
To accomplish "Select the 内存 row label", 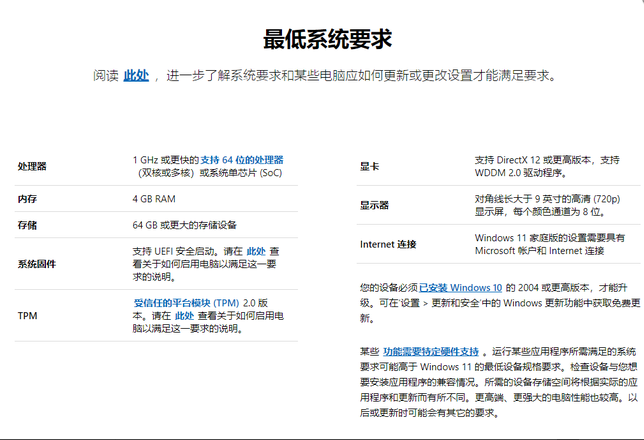I will (27, 199).
